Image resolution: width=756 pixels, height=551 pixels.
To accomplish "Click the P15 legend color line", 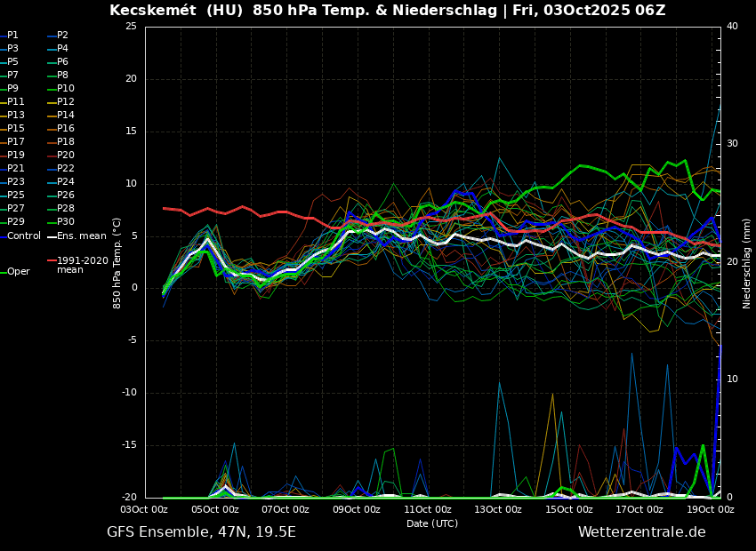I will pos(3,129).
